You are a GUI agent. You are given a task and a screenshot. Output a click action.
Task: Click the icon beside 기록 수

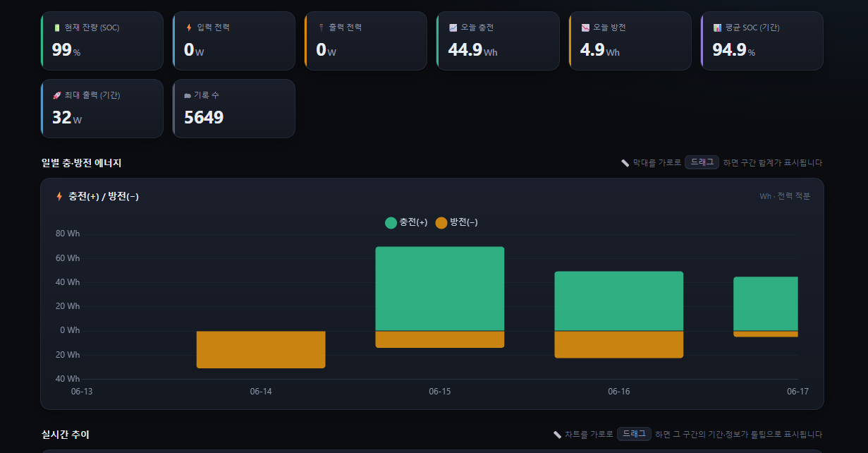point(188,95)
